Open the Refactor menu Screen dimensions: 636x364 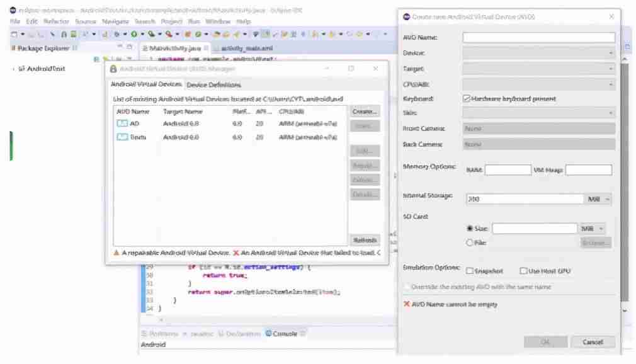point(56,21)
